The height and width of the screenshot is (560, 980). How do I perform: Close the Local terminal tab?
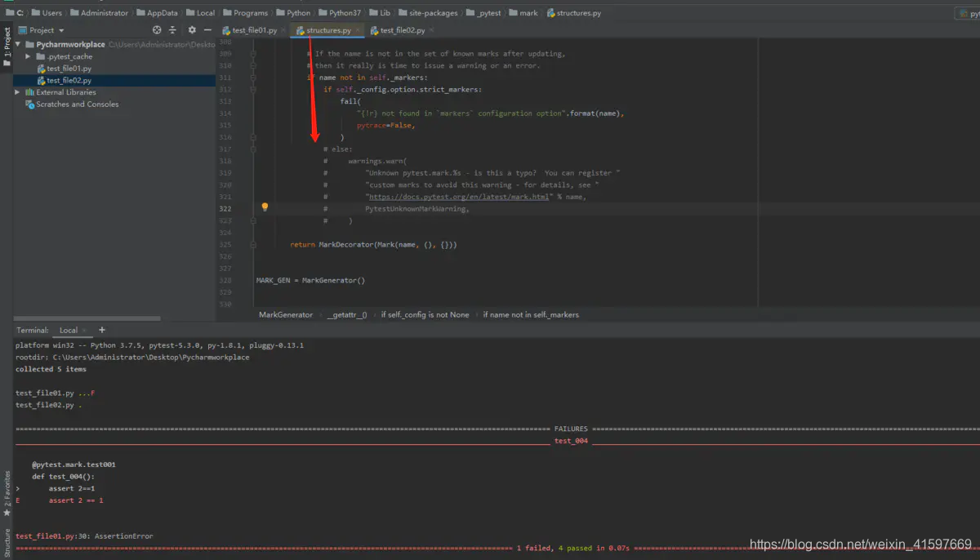click(86, 331)
